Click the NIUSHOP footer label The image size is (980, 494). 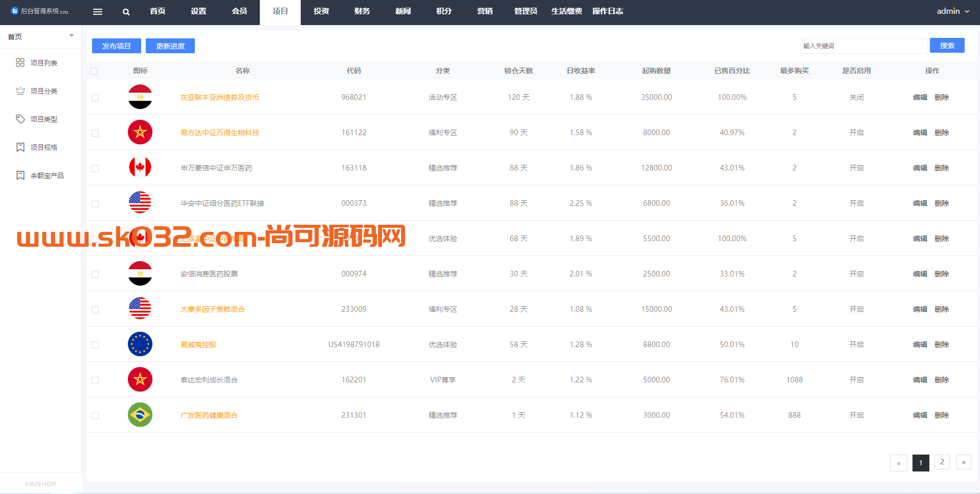pyautogui.click(x=41, y=484)
